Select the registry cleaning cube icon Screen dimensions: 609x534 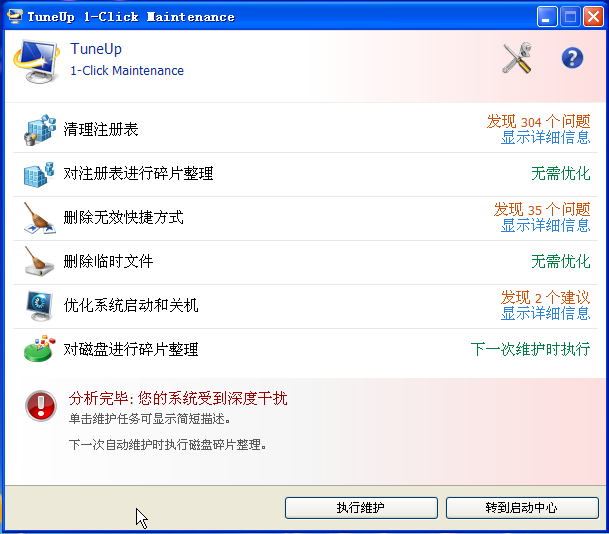coord(39,130)
